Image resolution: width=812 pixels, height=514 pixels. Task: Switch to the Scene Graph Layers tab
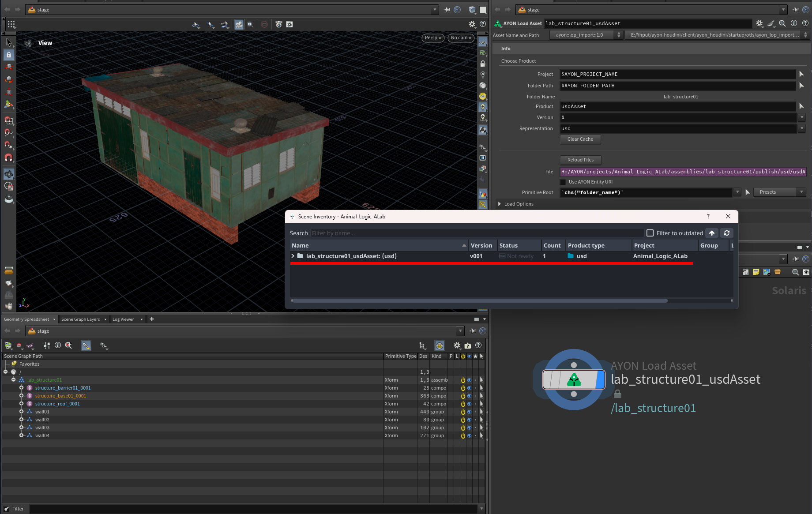[x=80, y=319]
